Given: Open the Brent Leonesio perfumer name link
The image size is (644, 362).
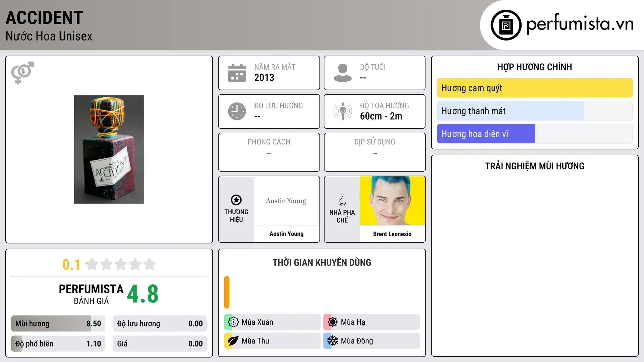Looking at the screenshot, I should pos(392,234).
